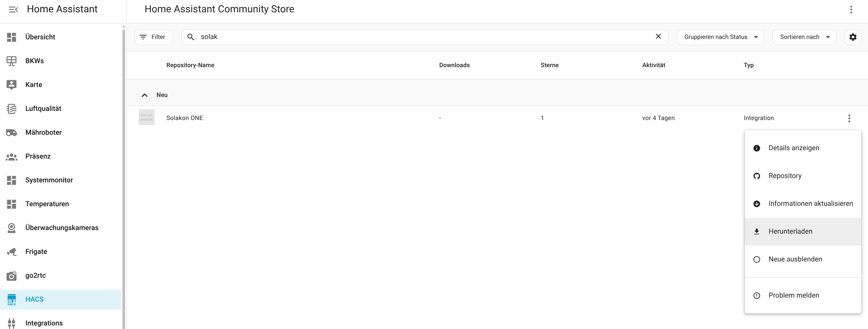
Task: Select Herunterladen to download
Action: (803, 231)
